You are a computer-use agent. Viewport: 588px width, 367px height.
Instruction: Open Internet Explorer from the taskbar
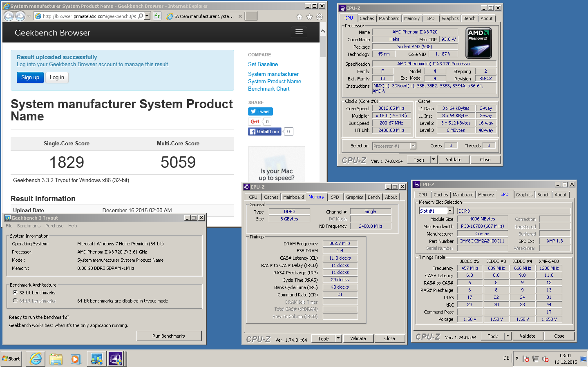tap(36, 359)
